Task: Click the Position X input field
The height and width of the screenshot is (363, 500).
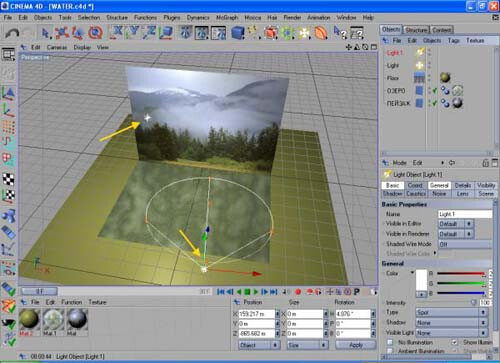Action: (x=257, y=314)
